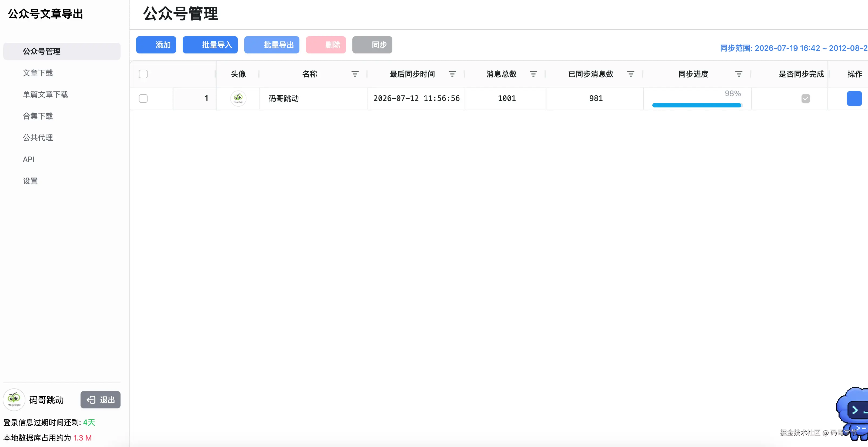Click the 退出 logout button
868x447 pixels.
click(x=101, y=399)
